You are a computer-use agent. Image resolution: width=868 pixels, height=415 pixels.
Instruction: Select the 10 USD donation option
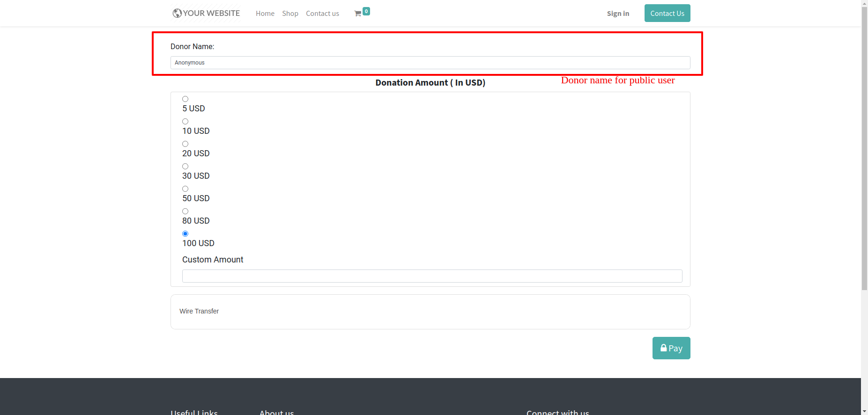tap(185, 122)
